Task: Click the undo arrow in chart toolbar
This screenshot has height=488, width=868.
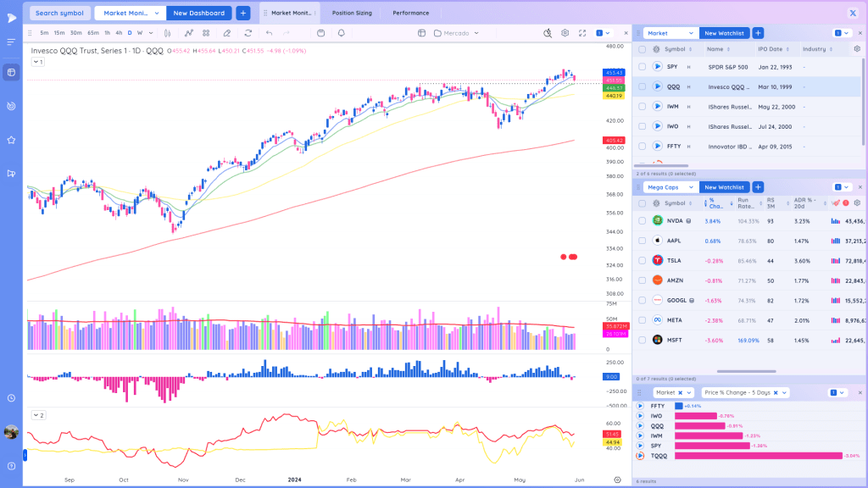Action: tap(269, 33)
